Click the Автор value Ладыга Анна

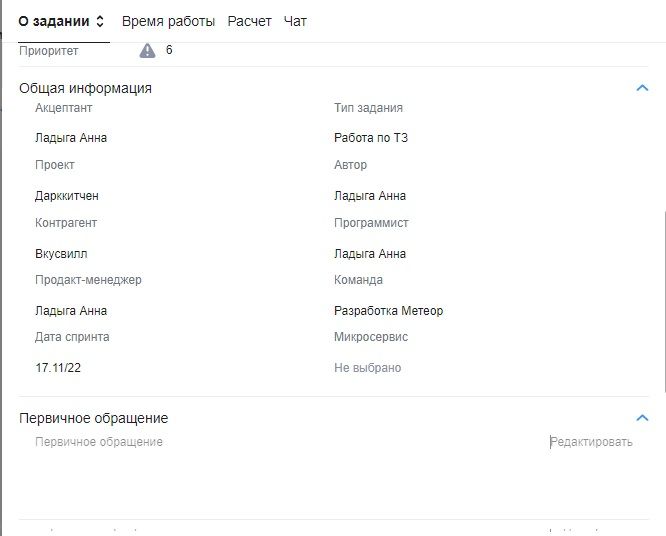point(370,196)
